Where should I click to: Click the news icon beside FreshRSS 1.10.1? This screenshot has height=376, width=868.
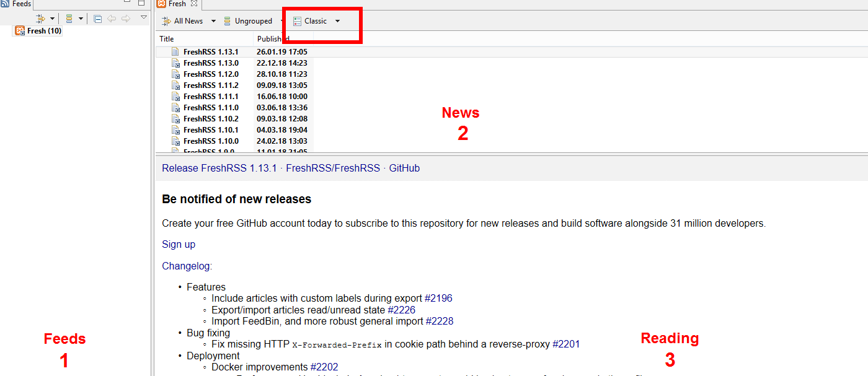tap(175, 130)
